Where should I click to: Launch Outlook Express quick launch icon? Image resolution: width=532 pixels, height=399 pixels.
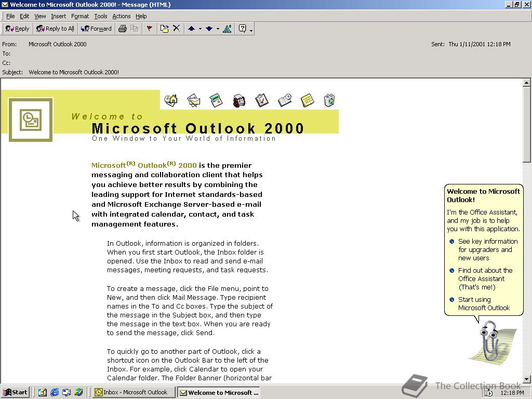[66, 393]
